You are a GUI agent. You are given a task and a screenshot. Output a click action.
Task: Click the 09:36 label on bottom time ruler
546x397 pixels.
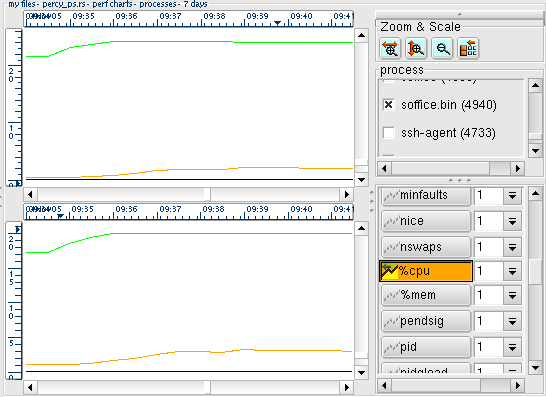pyautogui.click(x=126, y=209)
